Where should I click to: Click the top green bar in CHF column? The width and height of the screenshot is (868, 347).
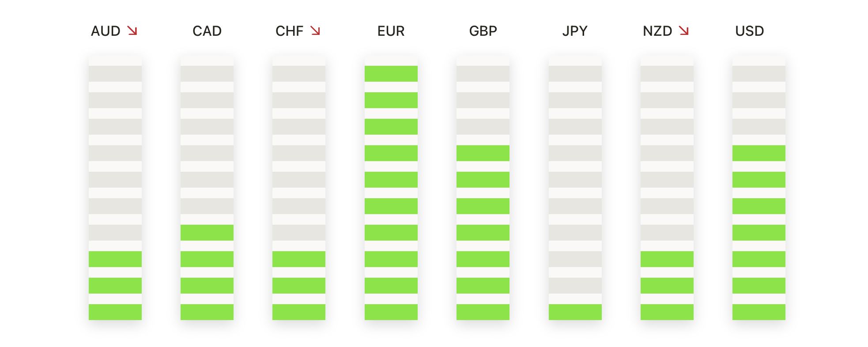[299, 259]
